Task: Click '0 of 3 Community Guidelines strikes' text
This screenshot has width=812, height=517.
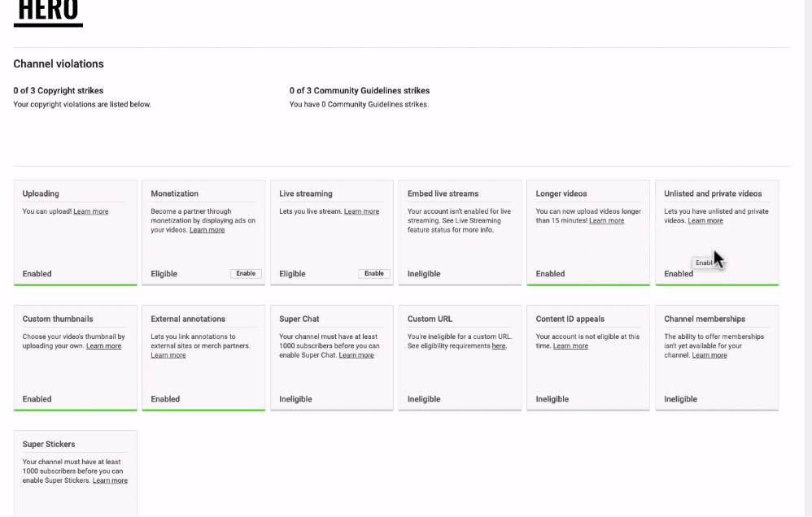Action: tap(360, 90)
